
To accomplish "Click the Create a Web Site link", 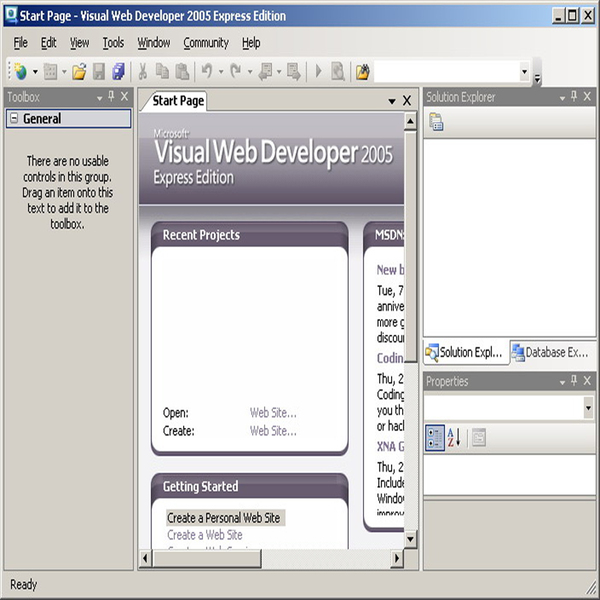I will pyautogui.click(x=205, y=535).
